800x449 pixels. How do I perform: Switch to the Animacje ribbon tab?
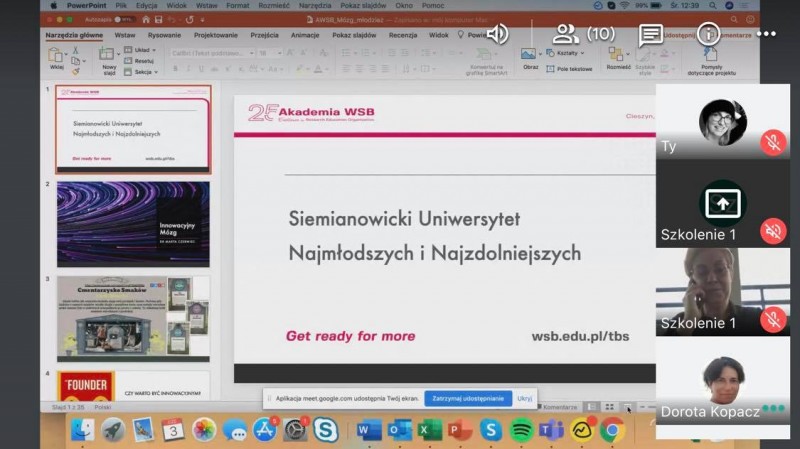(305, 35)
